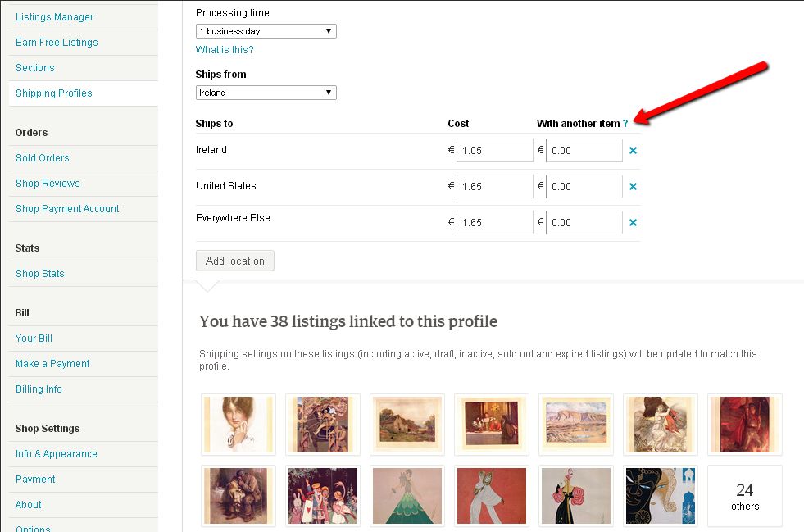
Task: Delete the Everywhere Else shipping row
Action: click(x=633, y=223)
